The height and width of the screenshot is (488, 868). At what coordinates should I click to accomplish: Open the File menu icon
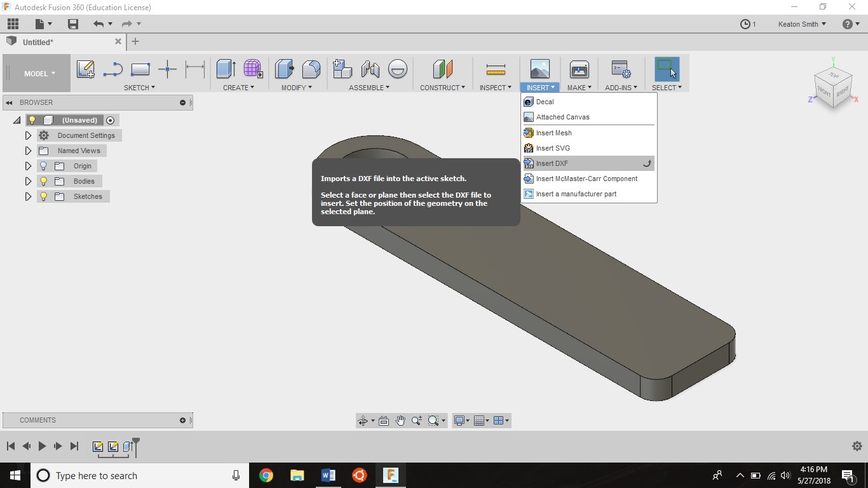43,24
